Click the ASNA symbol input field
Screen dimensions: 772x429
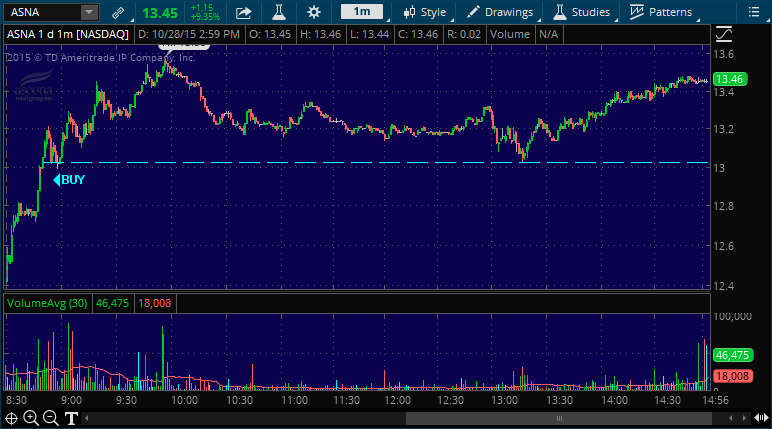42,12
